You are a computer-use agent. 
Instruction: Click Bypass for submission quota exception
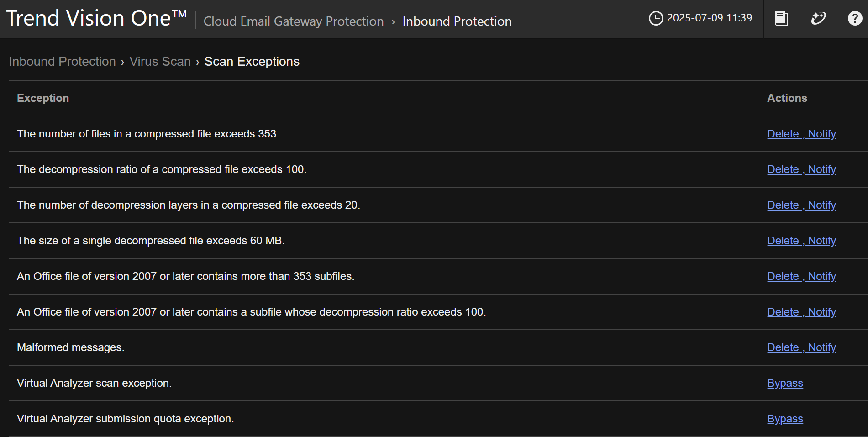[785, 419]
